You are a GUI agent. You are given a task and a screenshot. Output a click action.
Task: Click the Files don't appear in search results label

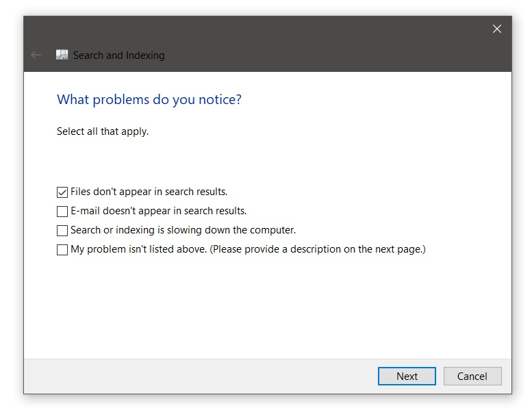point(149,192)
